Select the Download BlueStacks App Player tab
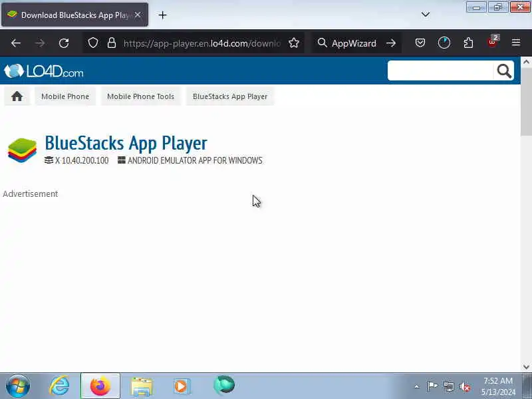Image resolution: width=532 pixels, height=399 pixels. 74,15
